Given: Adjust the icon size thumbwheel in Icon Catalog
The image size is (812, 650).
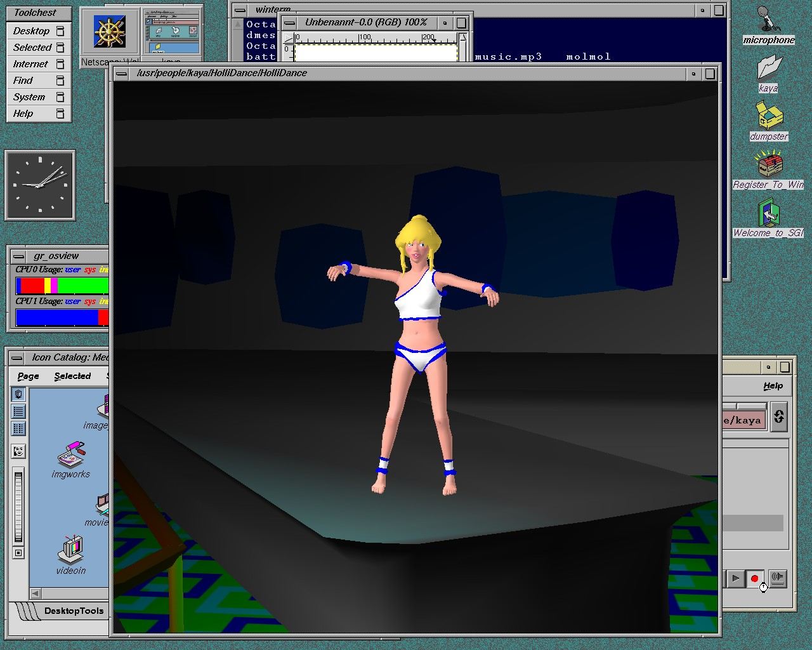Looking at the screenshot, I should coord(18,506).
